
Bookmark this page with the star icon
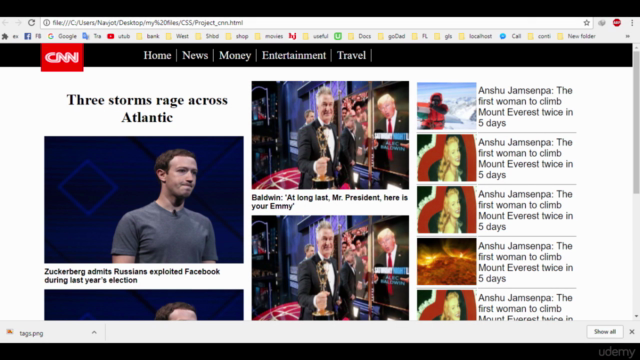(x=587, y=23)
